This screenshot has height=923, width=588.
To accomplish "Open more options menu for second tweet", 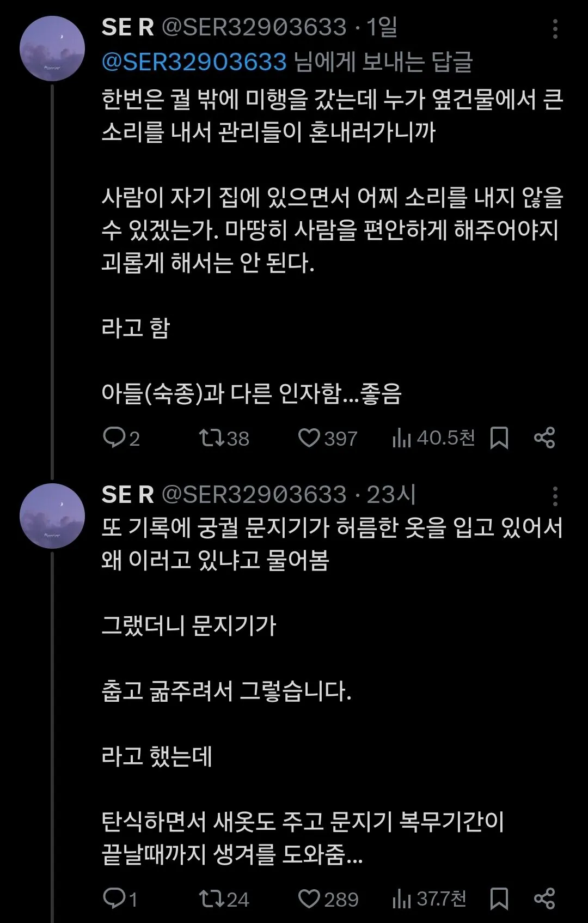I will point(555,496).
